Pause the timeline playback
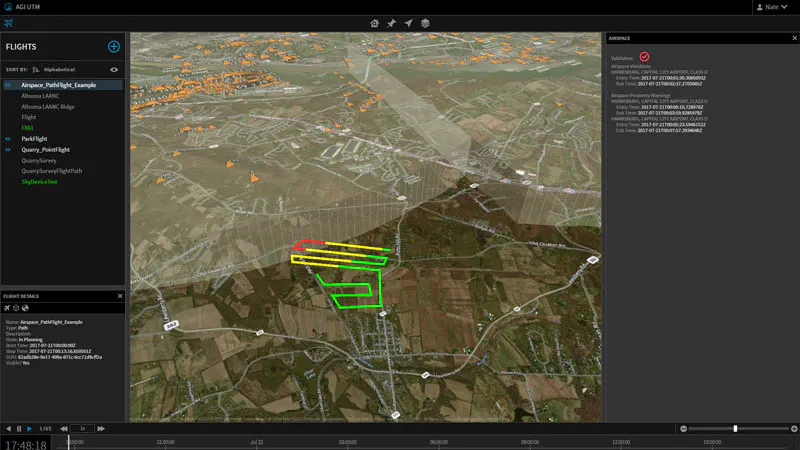The image size is (800, 450). (19, 429)
